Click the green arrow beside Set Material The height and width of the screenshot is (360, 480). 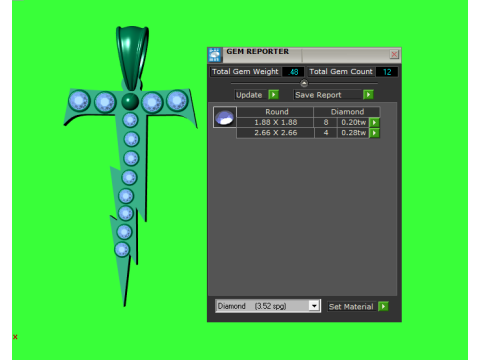click(x=383, y=306)
